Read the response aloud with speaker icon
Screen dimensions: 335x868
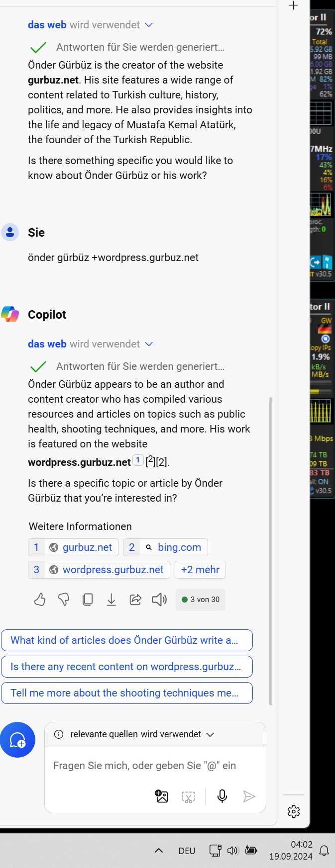point(159,600)
